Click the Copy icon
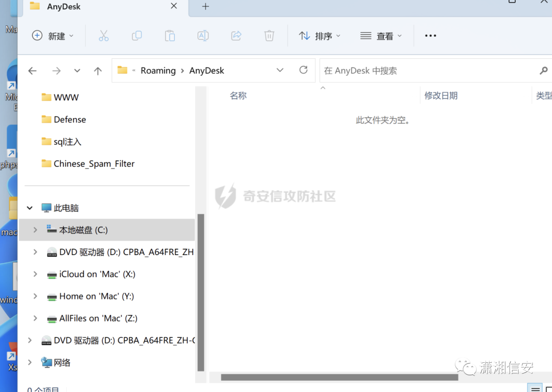Screen dimensions: 552x392 tap(136, 36)
